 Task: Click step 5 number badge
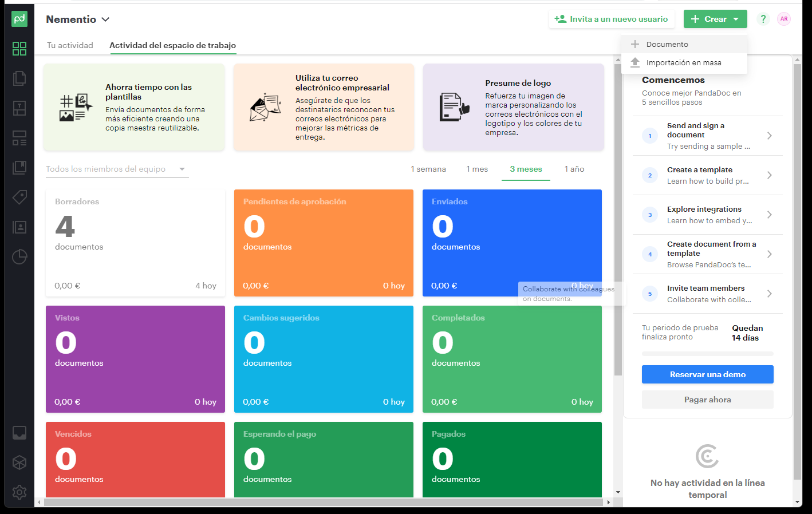[x=650, y=294]
